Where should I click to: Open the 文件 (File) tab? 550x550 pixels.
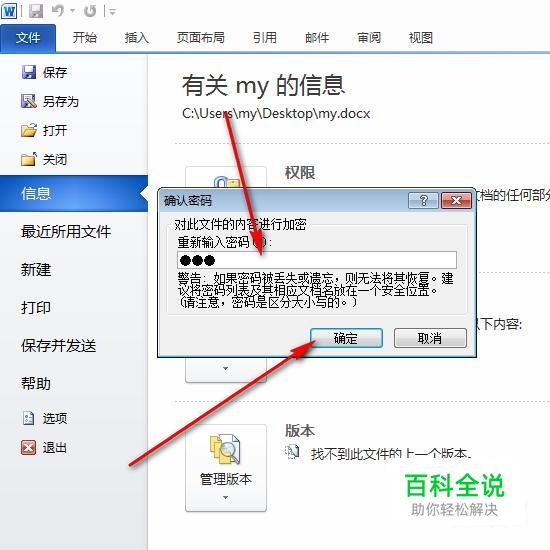point(28,38)
